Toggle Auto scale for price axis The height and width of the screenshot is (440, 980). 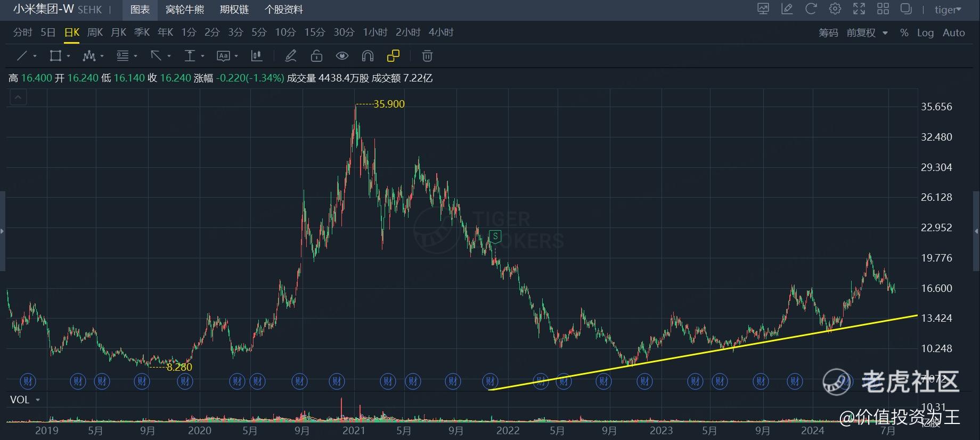pos(953,32)
